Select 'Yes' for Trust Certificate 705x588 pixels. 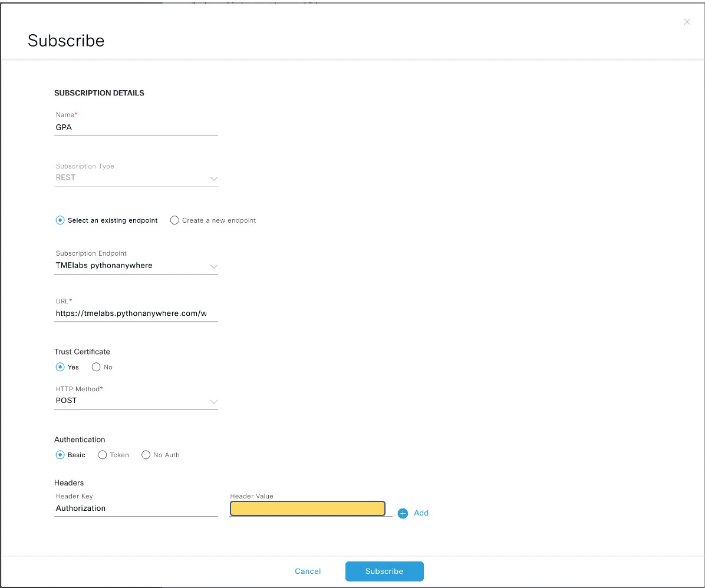tap(60, 367)
